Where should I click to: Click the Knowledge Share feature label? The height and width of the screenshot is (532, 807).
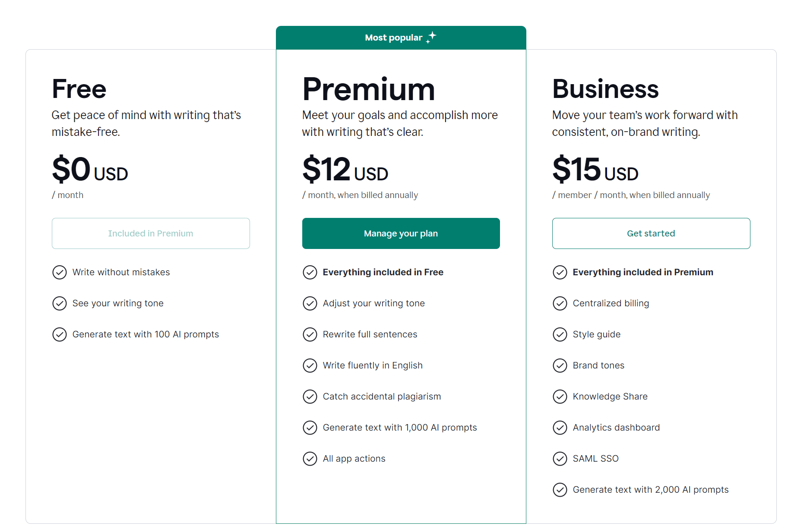pos(610,397)
